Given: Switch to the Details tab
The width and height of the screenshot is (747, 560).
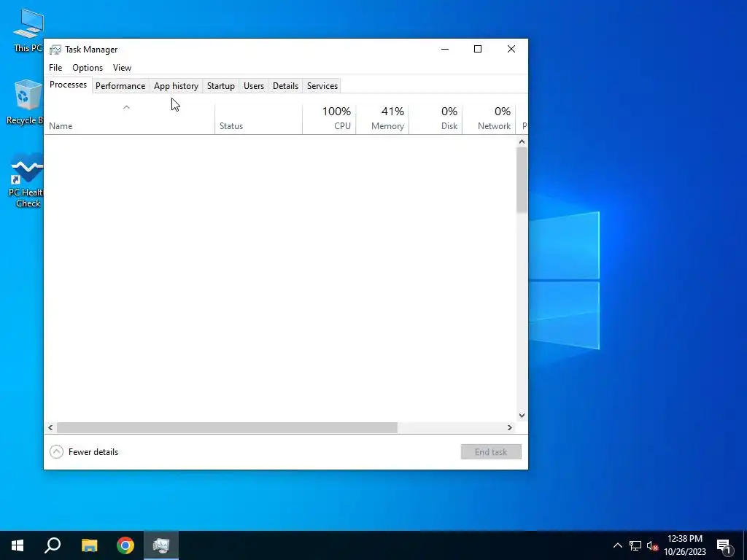Looking at the screenshot, I should (285, 86).
